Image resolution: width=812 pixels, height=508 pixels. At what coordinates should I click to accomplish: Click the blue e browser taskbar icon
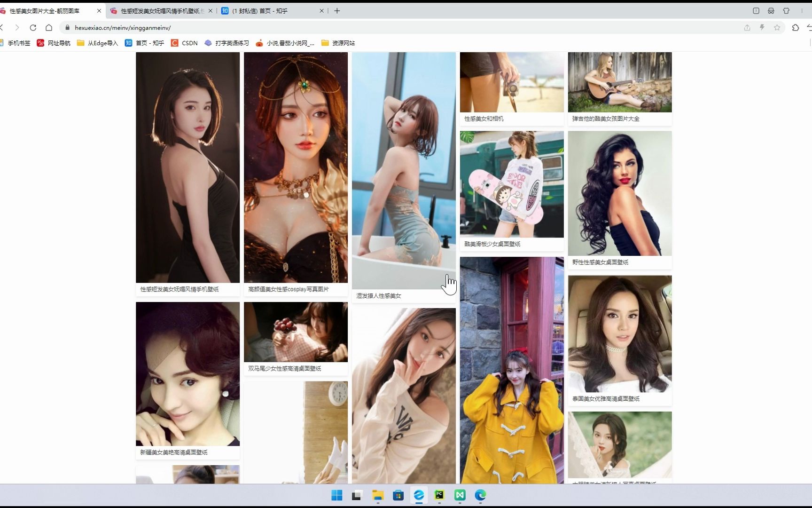coord(419,495)
